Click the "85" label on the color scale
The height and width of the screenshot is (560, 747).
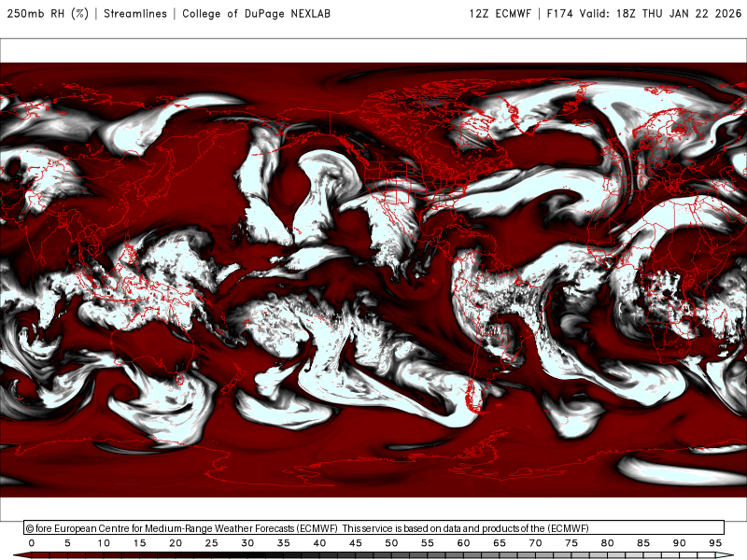[x=643, y=543]
